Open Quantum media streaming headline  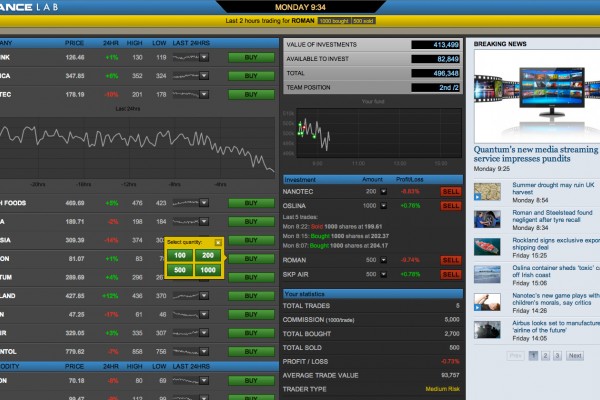click(x=536, y=154)
